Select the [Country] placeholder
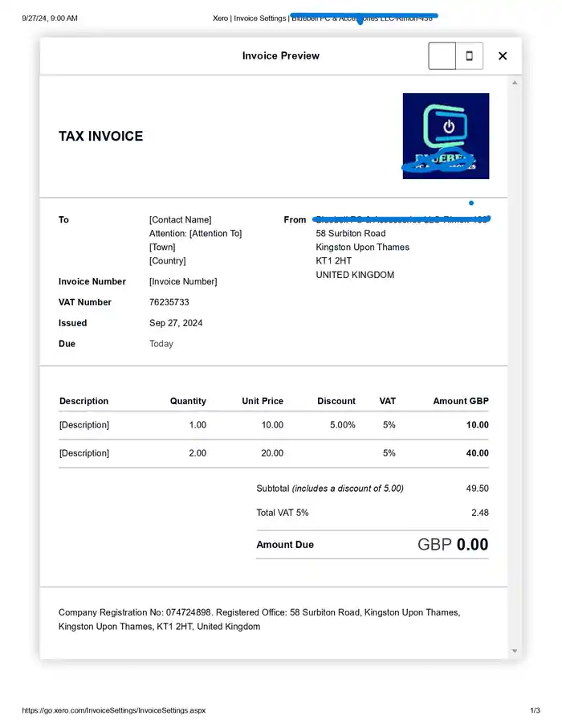562x728 pixels. pyautogui.click(x=167, y=260)
